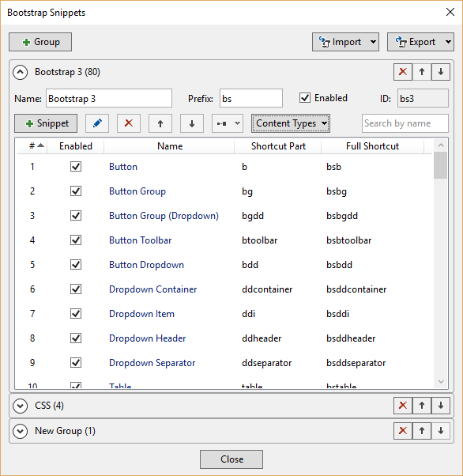
Task: Delete the New Group
Action: [x=403, y=431]
